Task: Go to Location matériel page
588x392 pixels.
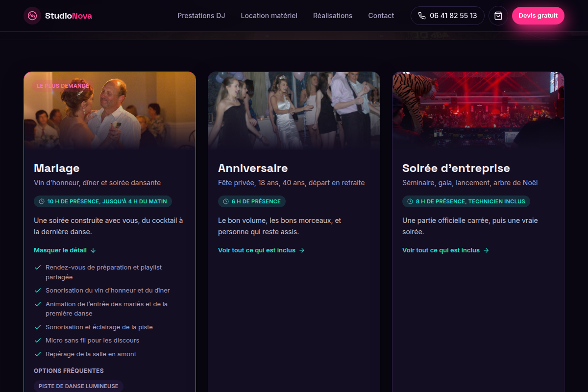Action: click(x=269, y=16)
